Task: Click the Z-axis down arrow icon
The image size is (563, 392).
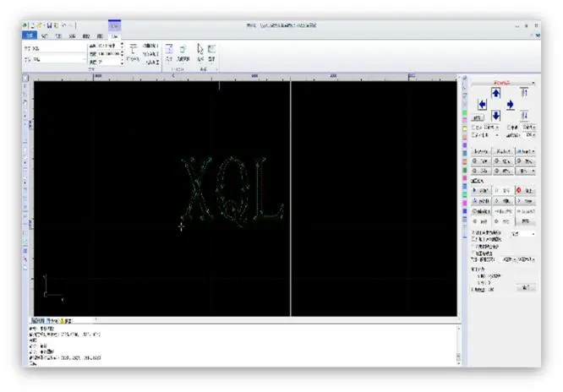Action: [x=525, y=116]
